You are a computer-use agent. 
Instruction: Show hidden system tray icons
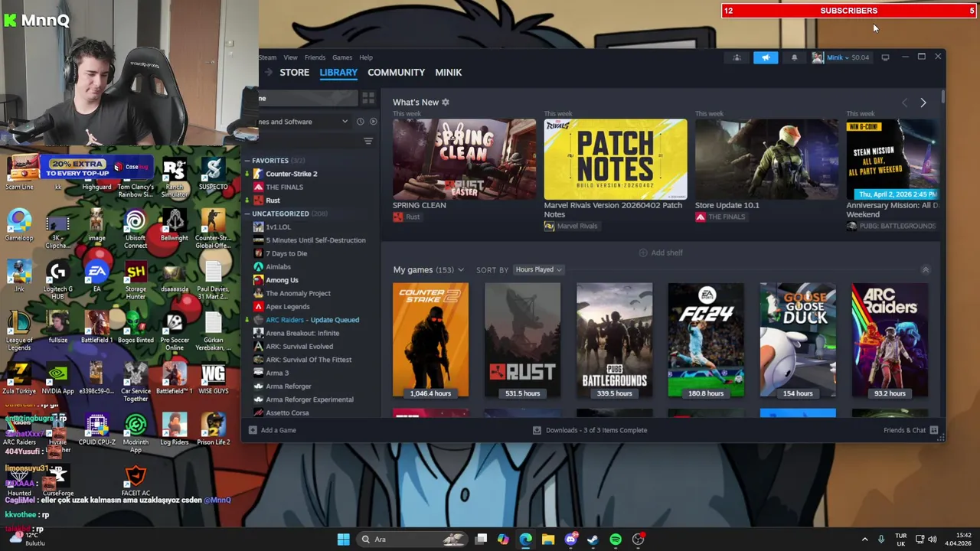pos(864,540)
